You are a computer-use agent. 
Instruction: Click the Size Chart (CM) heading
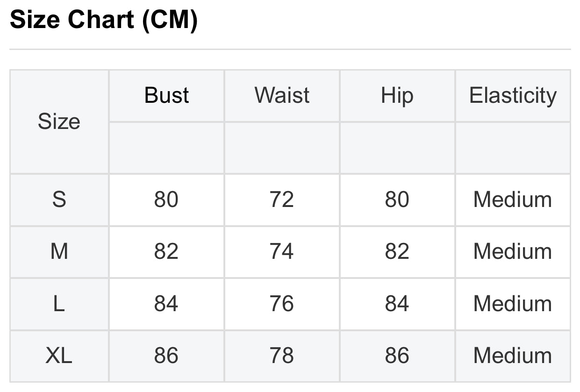coord(103,20)
